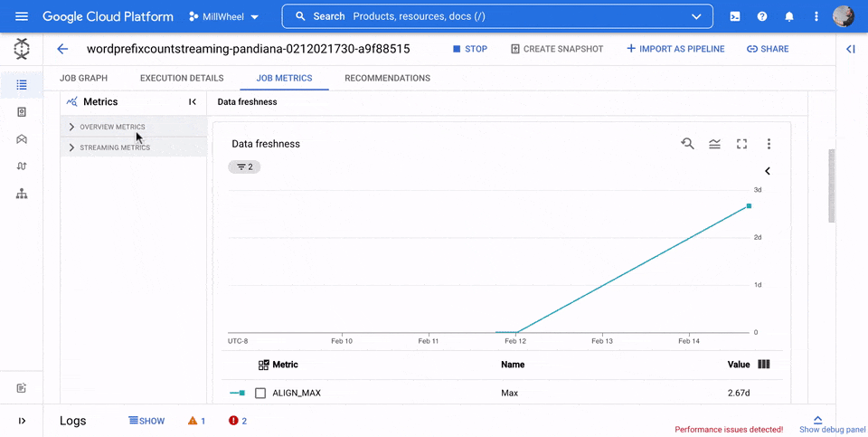Activate Cloud Shell icon in header
The height and width of the screenshot is (437, 868).
click(735, 16)
